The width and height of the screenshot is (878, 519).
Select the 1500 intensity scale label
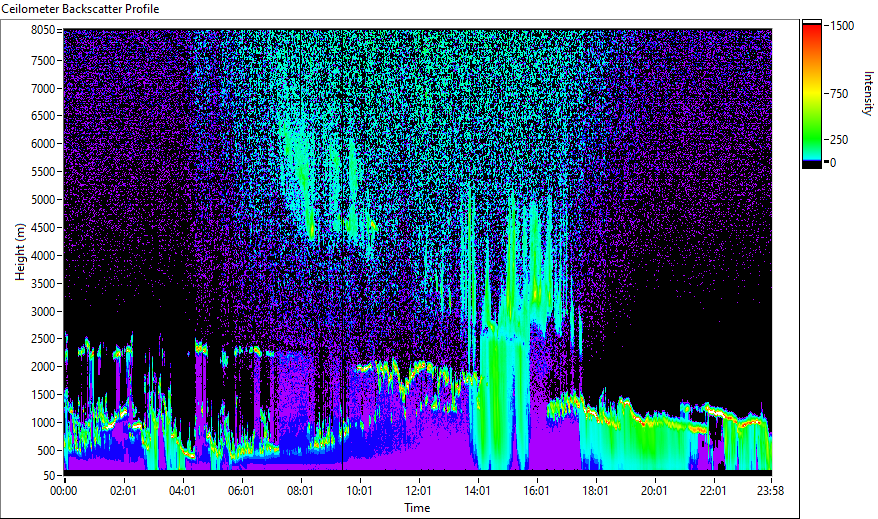click(x=842, y=26)
